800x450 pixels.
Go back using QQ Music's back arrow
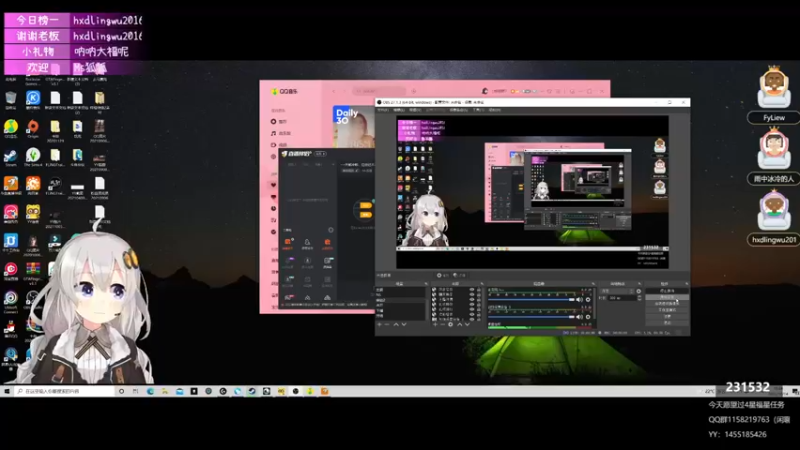[x=334, y=91]
